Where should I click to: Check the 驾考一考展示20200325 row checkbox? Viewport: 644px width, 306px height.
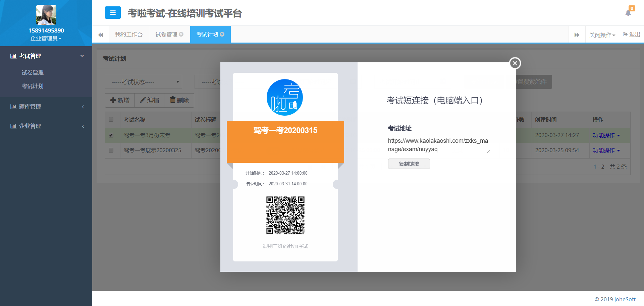tap(111, 150)
